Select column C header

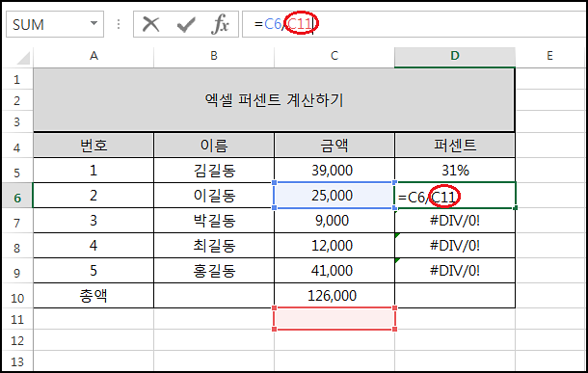(x=334, y=56)
